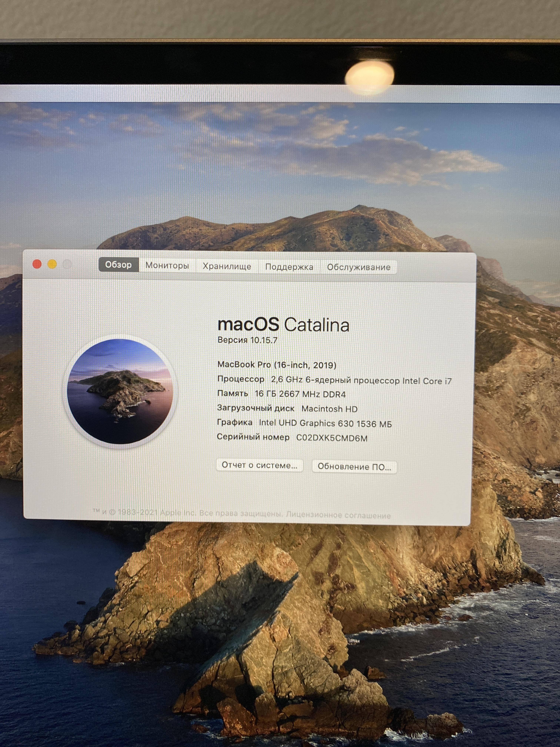Open the Хранилище tab
The height and width of the screenshot is (747, 560).
pyautogui.click(x=227, y=266)
